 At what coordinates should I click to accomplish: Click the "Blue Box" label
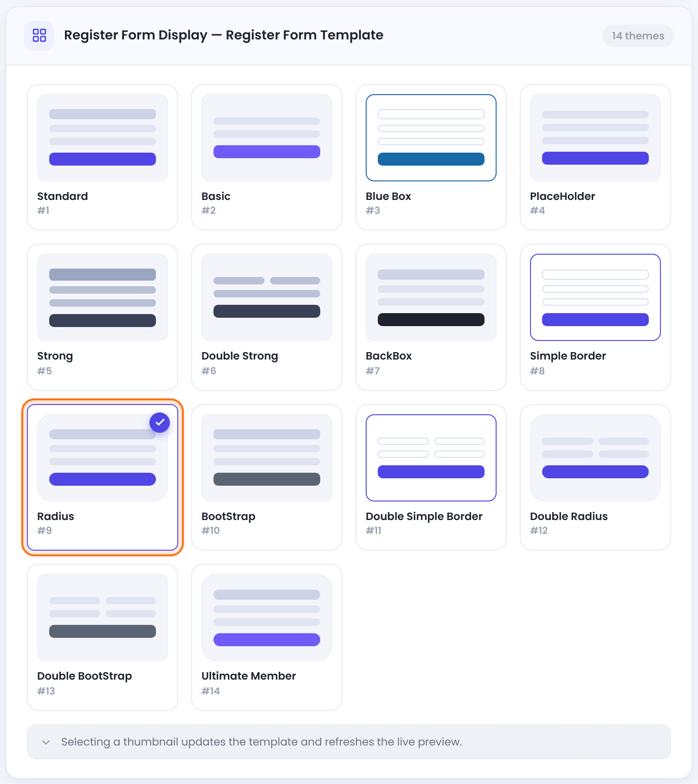coord(388,196)
